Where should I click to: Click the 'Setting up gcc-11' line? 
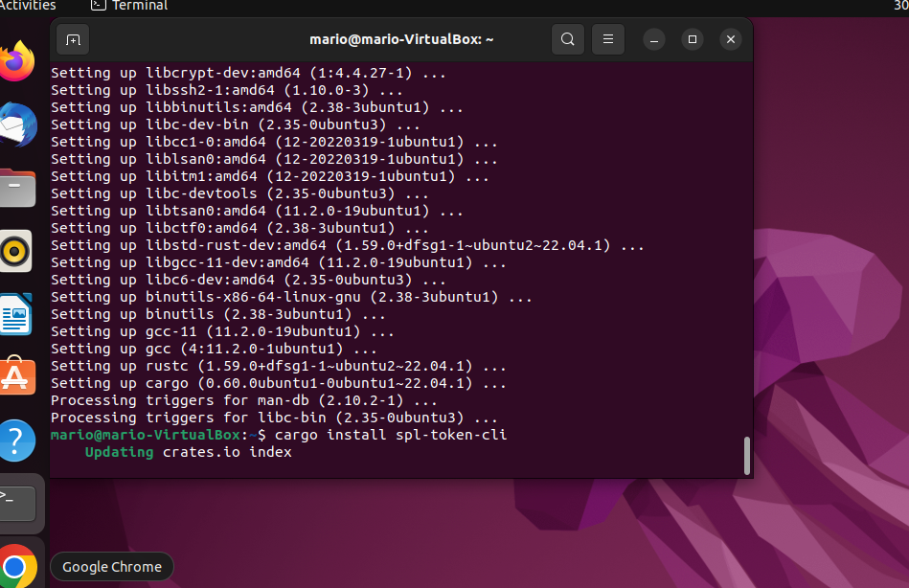pos(222,331)
